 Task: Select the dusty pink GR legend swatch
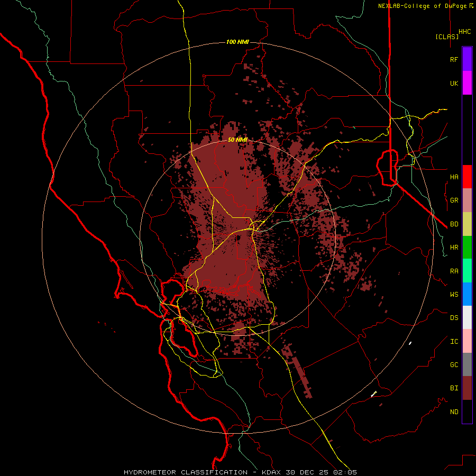click(x=467, y=200)
